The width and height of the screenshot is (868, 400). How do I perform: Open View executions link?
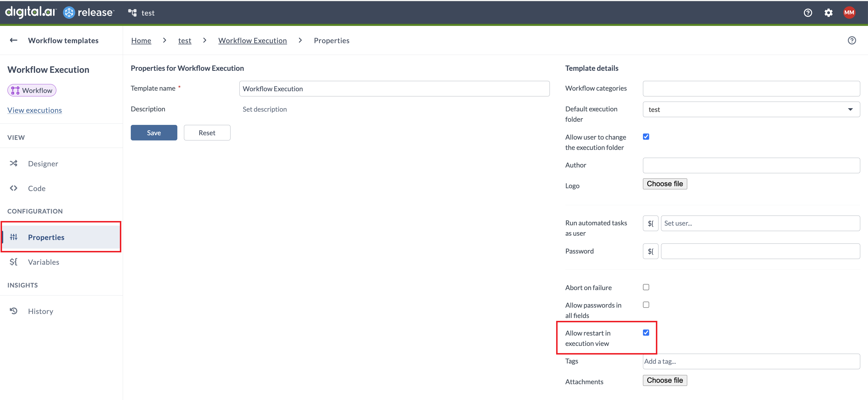tap(34, 110)
